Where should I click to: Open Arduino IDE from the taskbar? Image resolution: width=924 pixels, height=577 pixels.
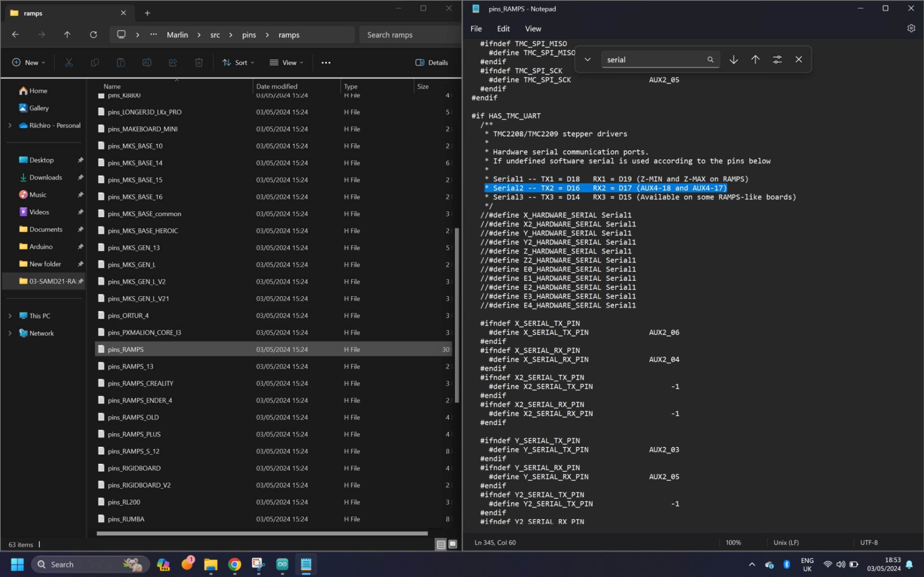pyautogui.click(x=282, y=564)
